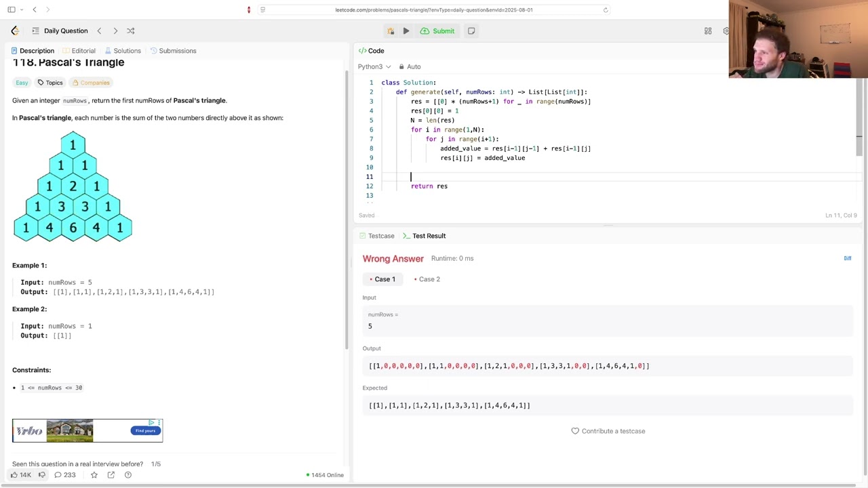This screenshot has height=488, width=868.
Task: Click the Pascal's triangle diagram image
Action: (73, 187)
